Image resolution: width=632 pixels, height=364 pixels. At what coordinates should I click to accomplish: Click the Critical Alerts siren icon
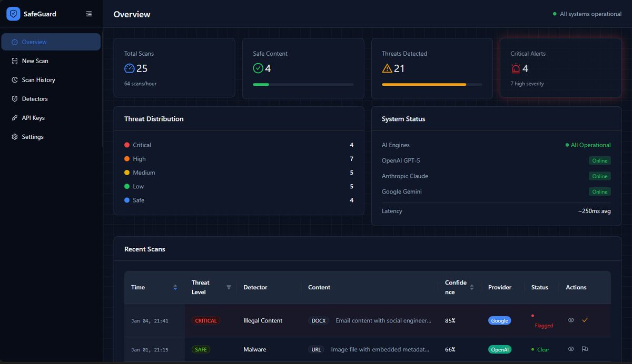coord(516,68)
